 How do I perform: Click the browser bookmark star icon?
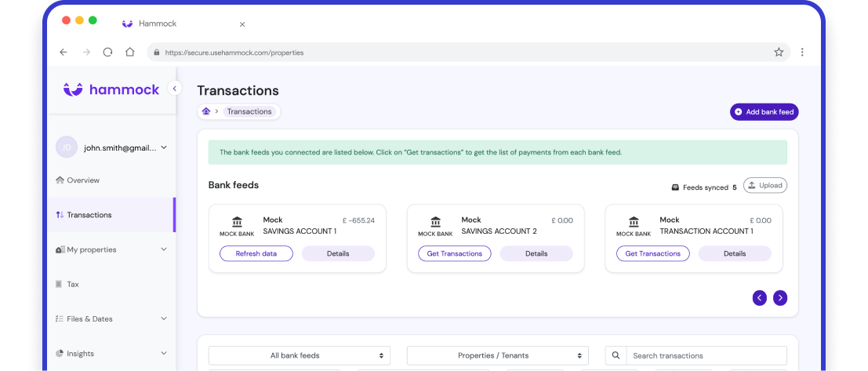click(x=779, y=53)
